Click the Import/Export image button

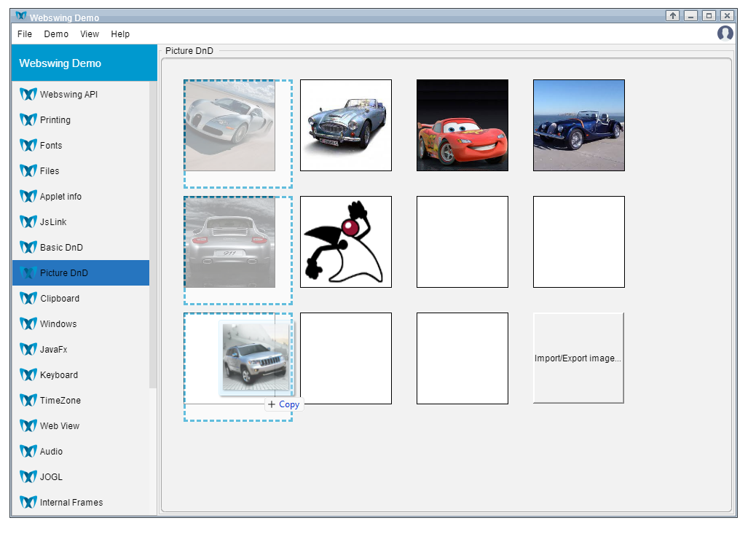pyautogui.click(x=578, y=358)
